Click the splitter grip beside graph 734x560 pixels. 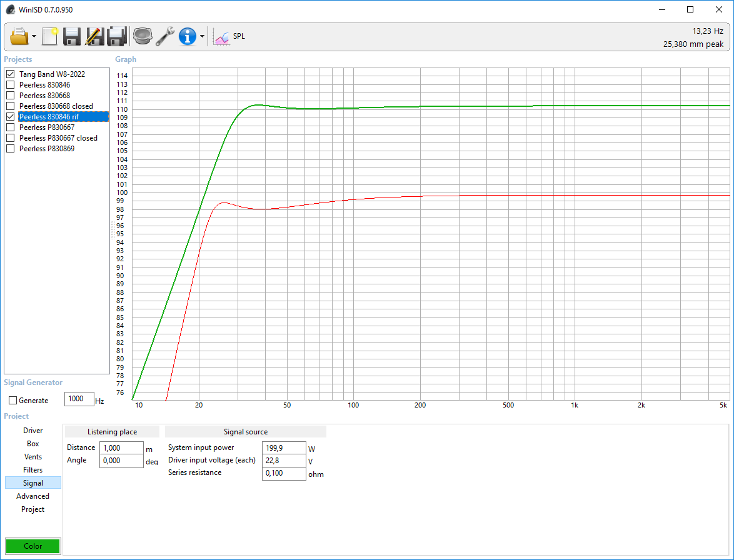(x=113, y=230)
